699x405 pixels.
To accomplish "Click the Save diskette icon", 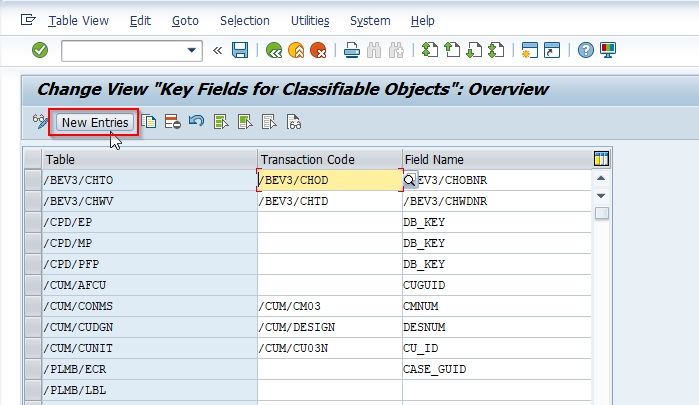I will [240, 50].
